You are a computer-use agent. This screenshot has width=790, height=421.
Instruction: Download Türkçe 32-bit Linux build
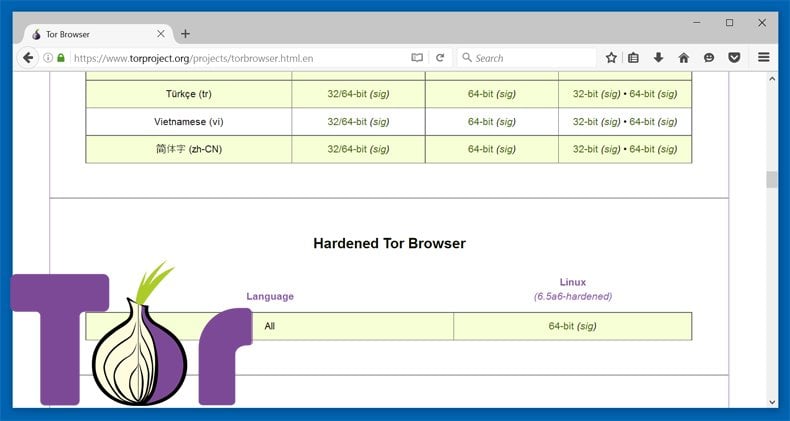[x=585, y=94]
